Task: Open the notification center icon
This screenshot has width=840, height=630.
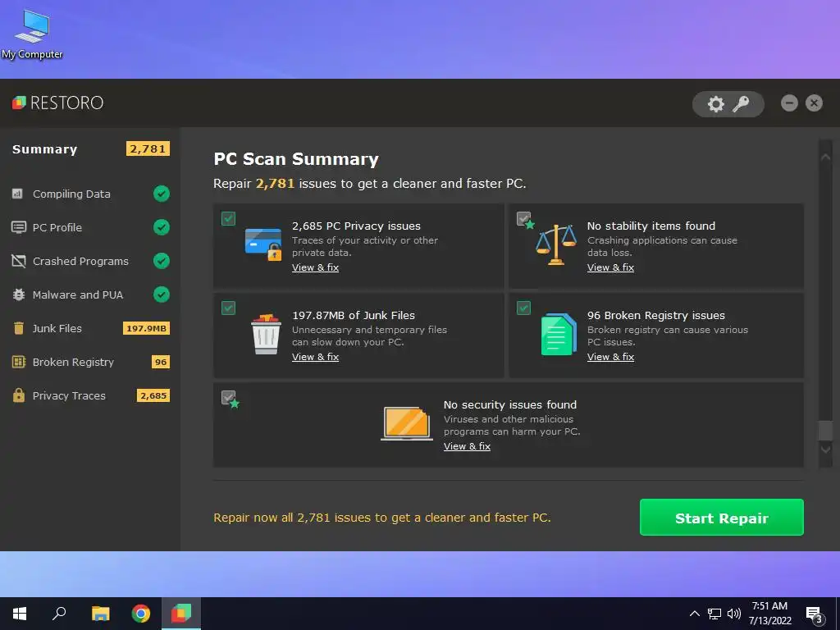Action: [815, 614]
